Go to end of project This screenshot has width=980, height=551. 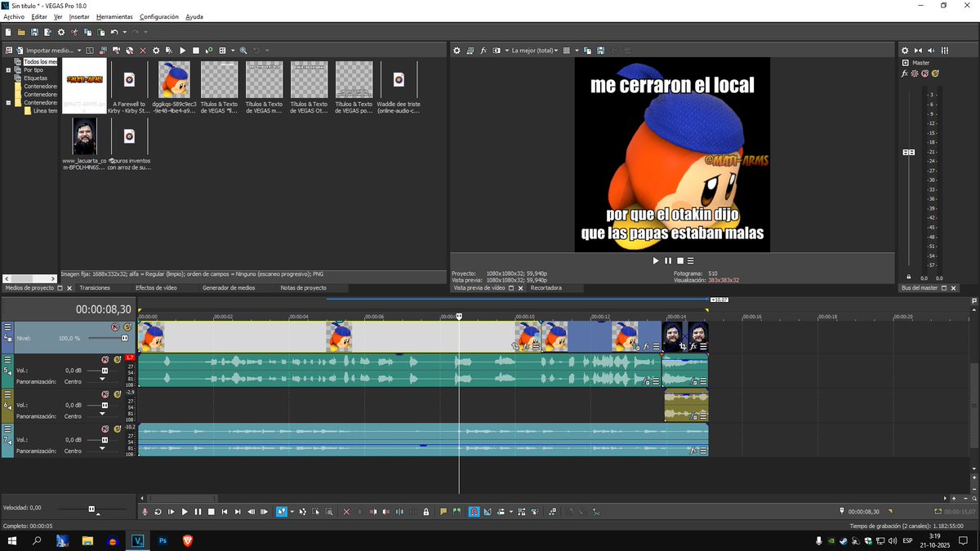[x=238, y=512]
